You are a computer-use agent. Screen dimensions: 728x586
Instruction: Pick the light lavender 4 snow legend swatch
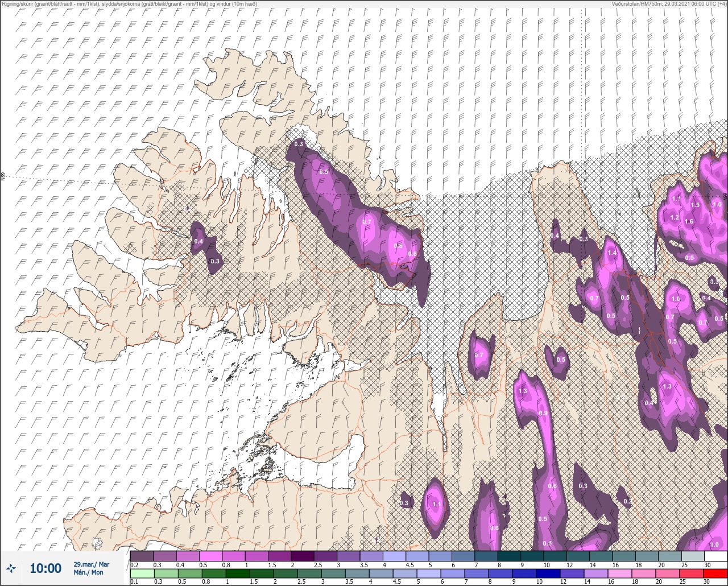[x=394, y=556]
